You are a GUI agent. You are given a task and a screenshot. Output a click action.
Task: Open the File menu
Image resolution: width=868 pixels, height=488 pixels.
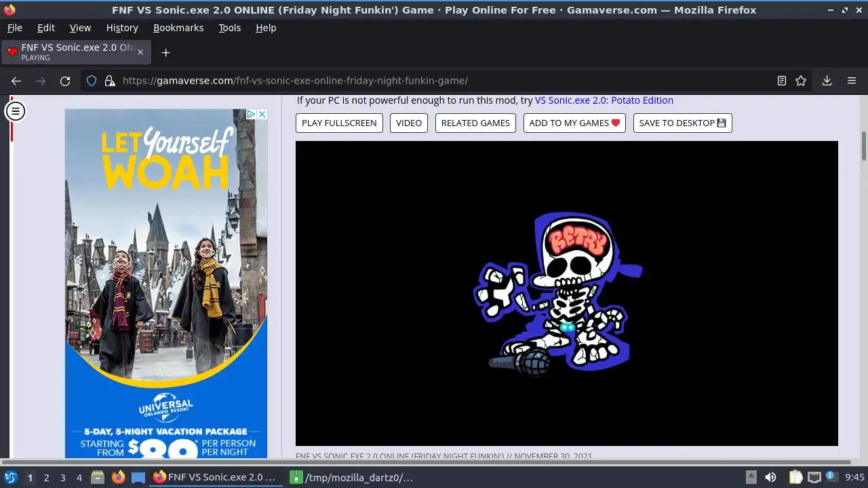(14, 28)
